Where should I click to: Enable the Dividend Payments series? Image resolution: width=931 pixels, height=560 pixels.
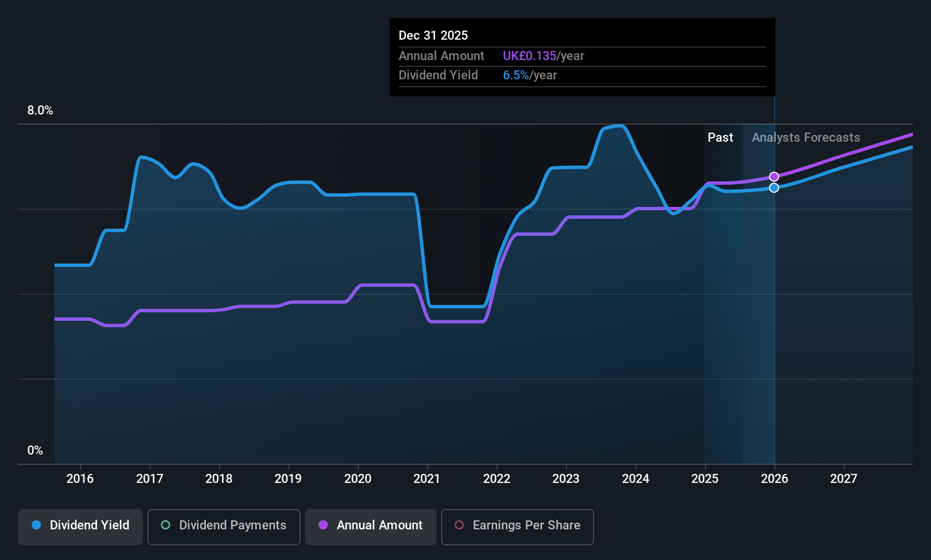coord(224,527)
